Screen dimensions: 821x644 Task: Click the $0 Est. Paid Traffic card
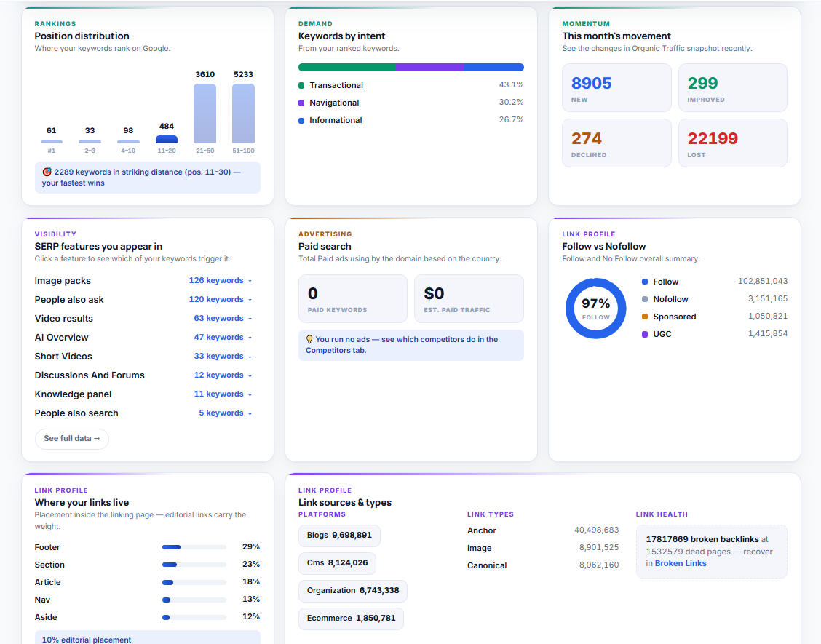[x=469, y=298]
